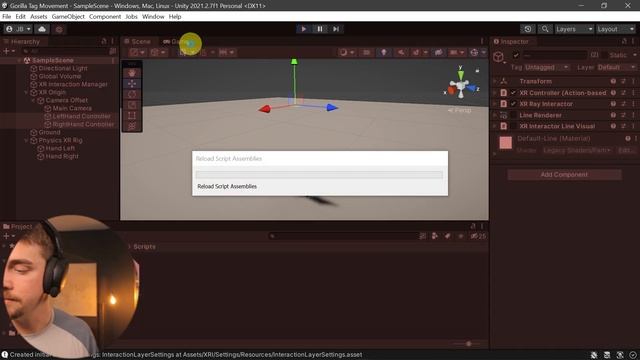The height and width of the screenshot is (360, 640).
Task: Select the Rect tool in Scene
Action: click(x=132, y=116)
